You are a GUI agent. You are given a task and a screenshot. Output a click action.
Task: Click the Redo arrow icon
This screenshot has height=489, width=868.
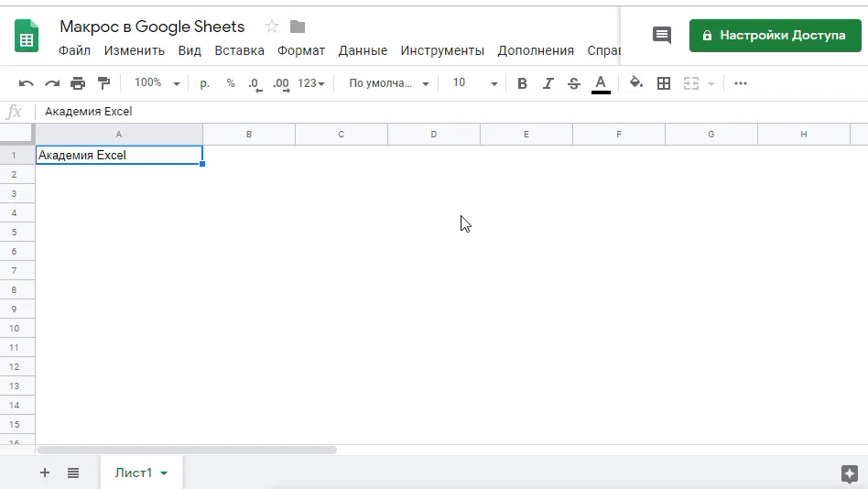click(x=52, y=83)
